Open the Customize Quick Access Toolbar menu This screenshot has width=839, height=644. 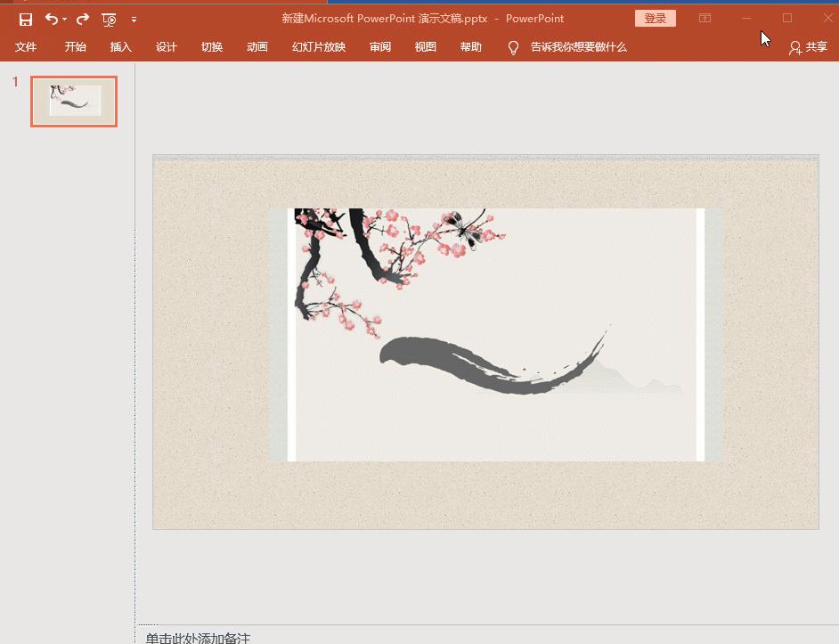(x=134, y=19)
